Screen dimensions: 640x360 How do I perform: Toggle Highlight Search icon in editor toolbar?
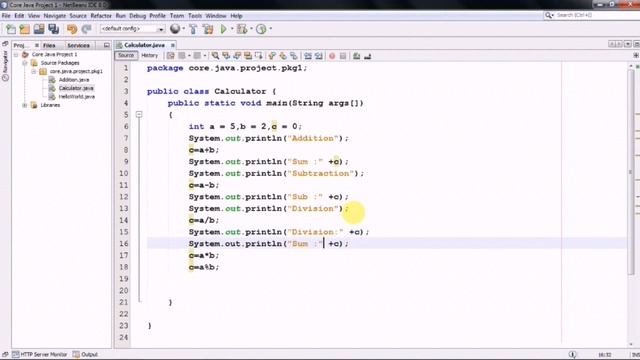click(x=248, y=56)
